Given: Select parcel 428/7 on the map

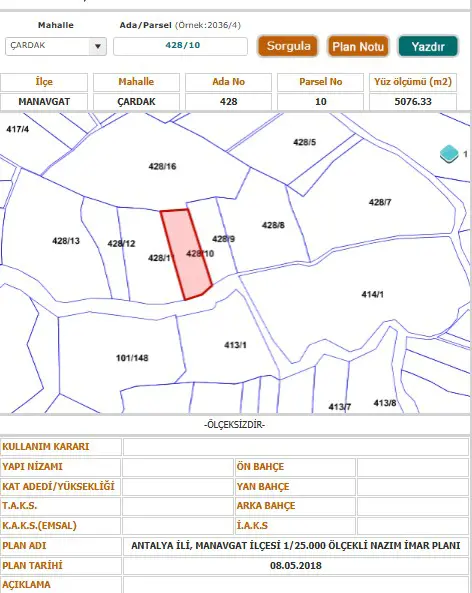Looking at the screenshot, I should click(380, 202).
